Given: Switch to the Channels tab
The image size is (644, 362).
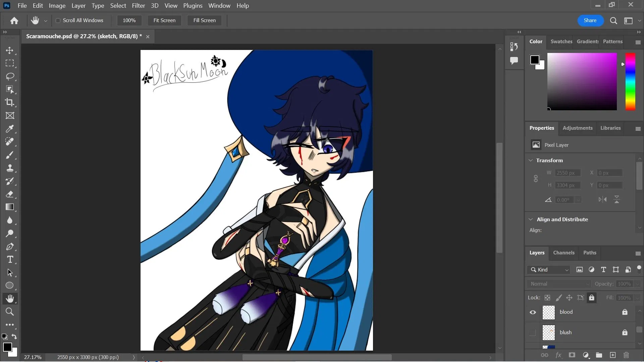Looking at the screenshot, I should 563,253.
